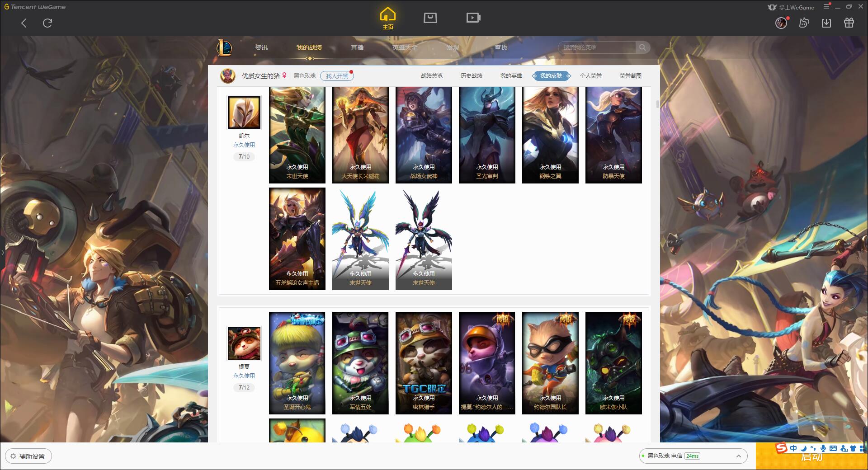This screenshot has height=470, width=868.
Task: Click the 找人开黑 button
Action: 337,76
